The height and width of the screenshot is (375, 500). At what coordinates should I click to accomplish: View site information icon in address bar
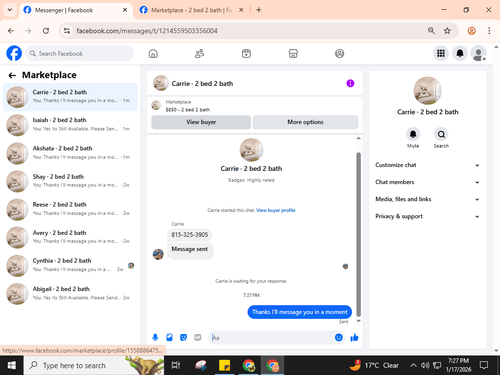click(67, 31)
